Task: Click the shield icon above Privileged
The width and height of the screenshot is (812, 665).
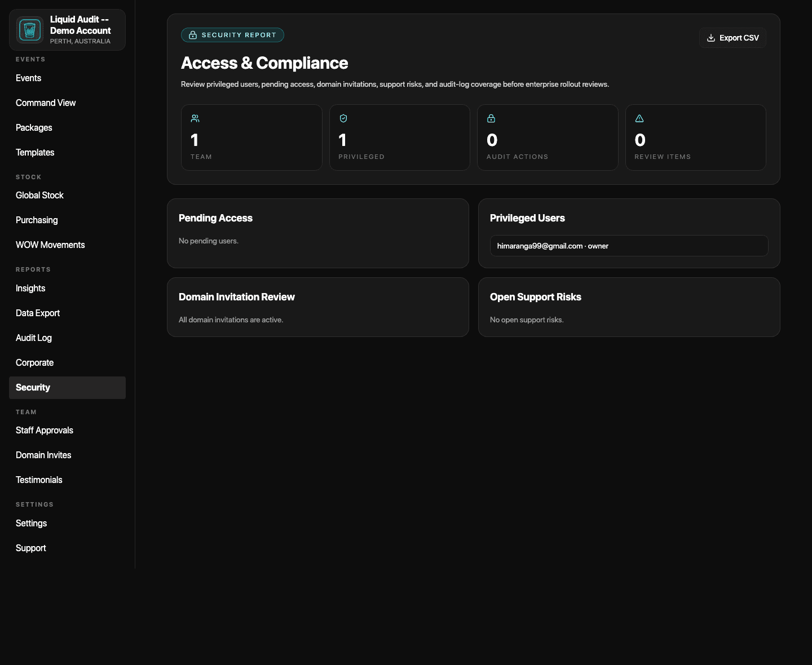Action: (x=343, y=118)
